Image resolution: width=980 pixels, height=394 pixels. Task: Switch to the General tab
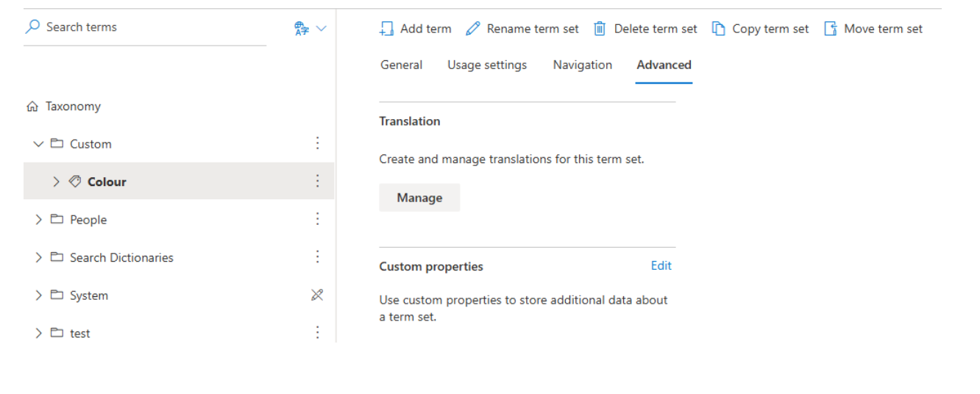402,65
